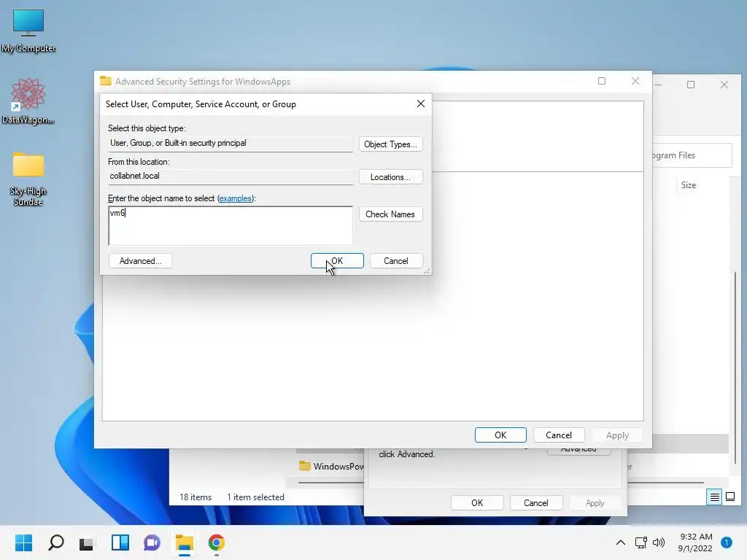Viewport: 747px width, 560px height.
Task: Click Cancel in the Properties dialog behind
Action: point(536,503)
